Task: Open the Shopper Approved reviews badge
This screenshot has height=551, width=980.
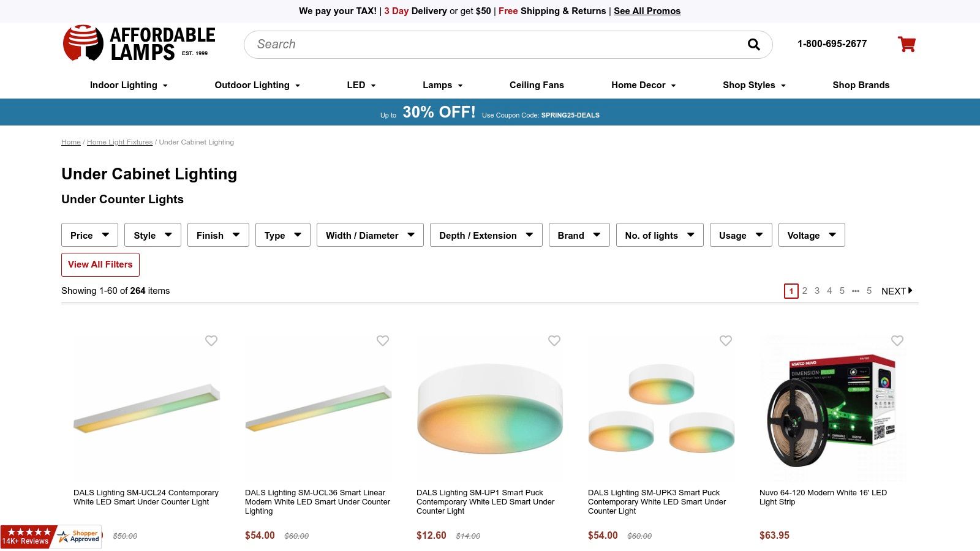Action: pos(51,536)
